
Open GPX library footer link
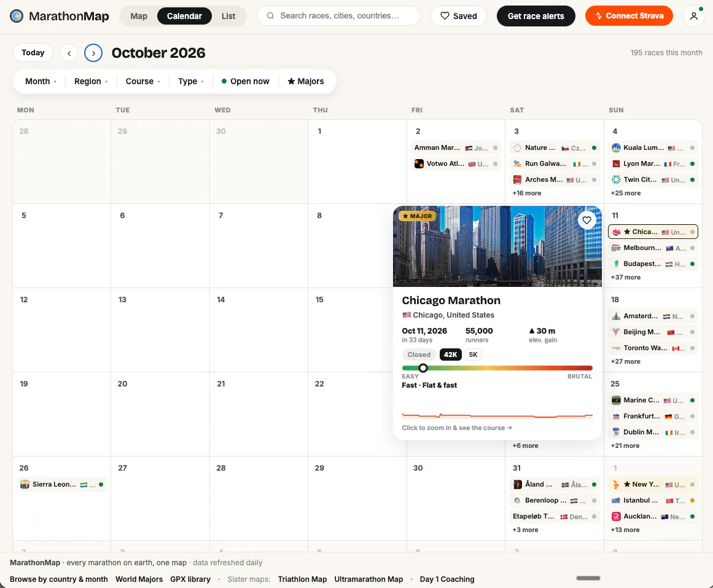coord(190,579)
